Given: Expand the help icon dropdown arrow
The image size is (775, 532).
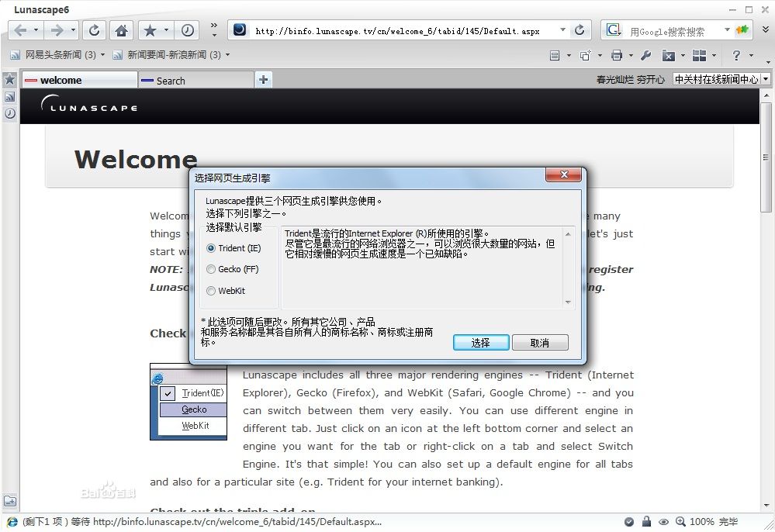Looking at the screenshot, I should click(x=751, y=55).
